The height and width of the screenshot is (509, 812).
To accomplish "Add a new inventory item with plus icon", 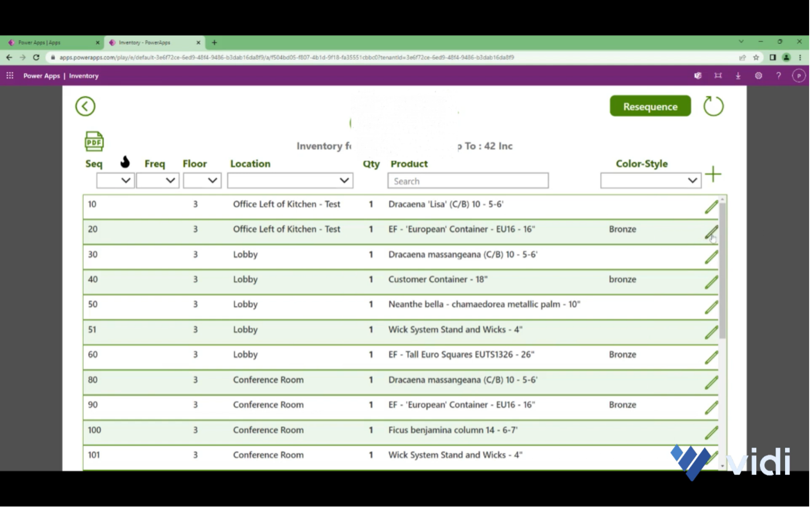I will (x=713, y=174).
